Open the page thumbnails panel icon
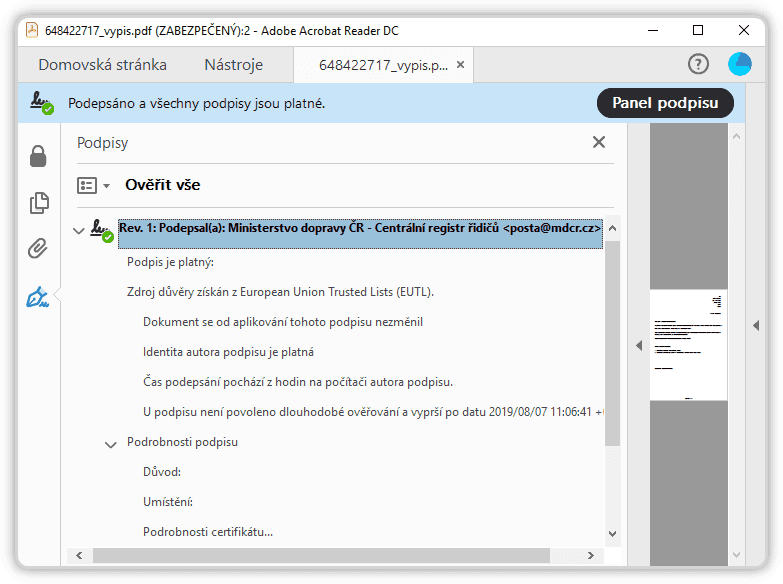This screenshot has height=584, width=783. (39, 202)
